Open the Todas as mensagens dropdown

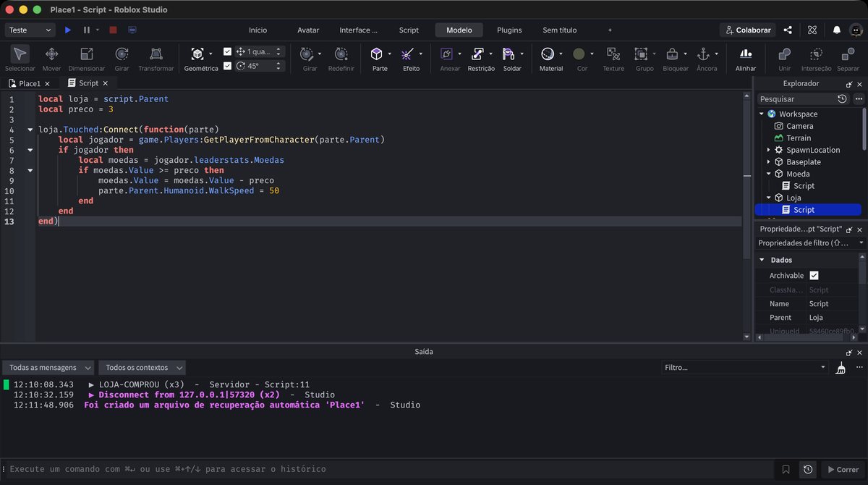pyautogui.click(x=48, y=368)
